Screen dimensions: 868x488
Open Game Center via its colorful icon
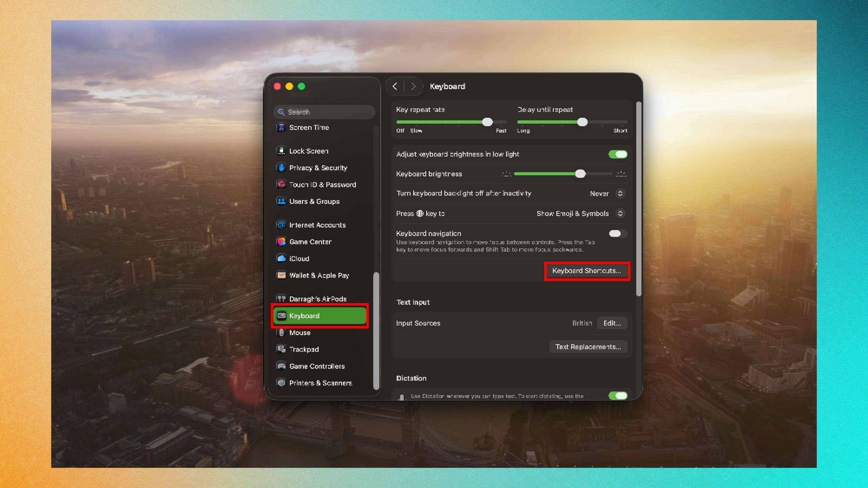282,241
